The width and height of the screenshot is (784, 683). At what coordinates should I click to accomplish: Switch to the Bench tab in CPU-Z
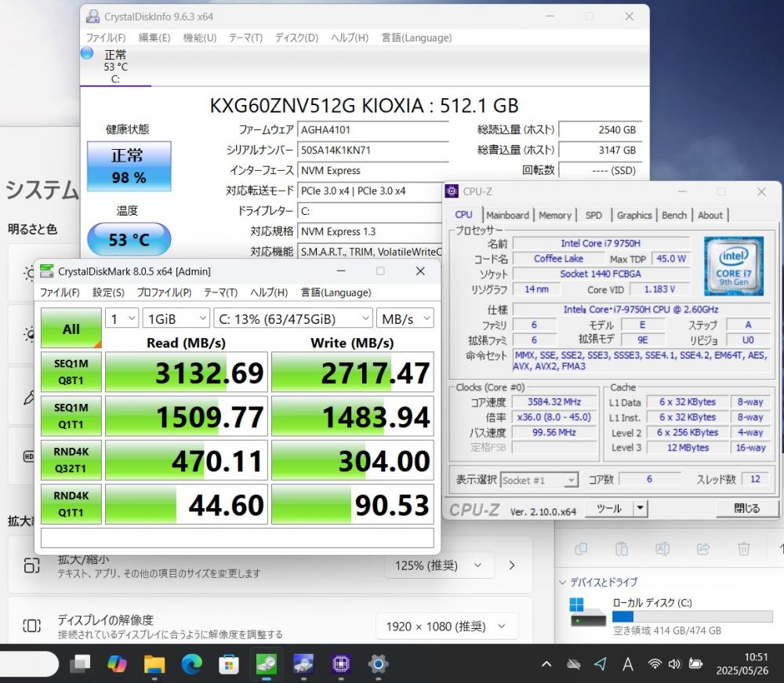click(x=674, y=215)
